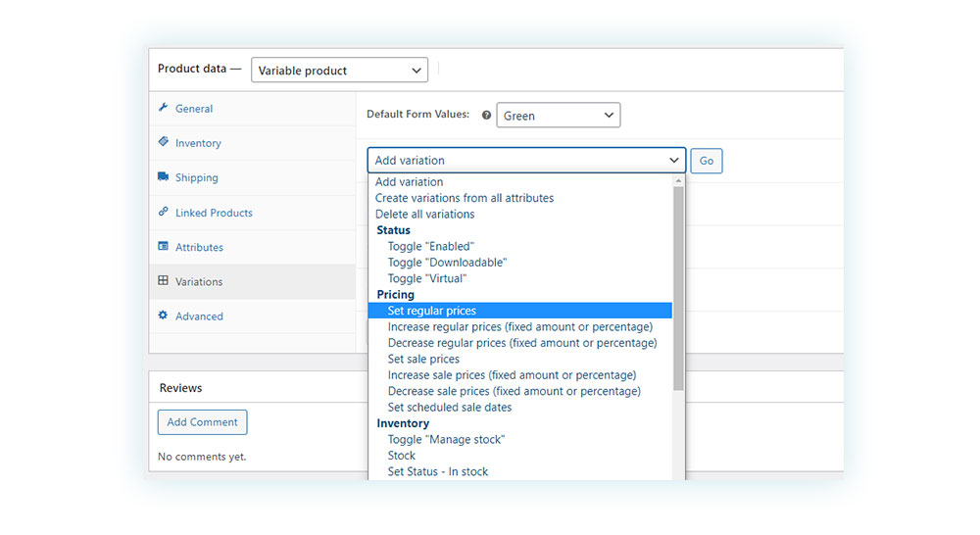Click the Inventory tag icon

[163, 142]
